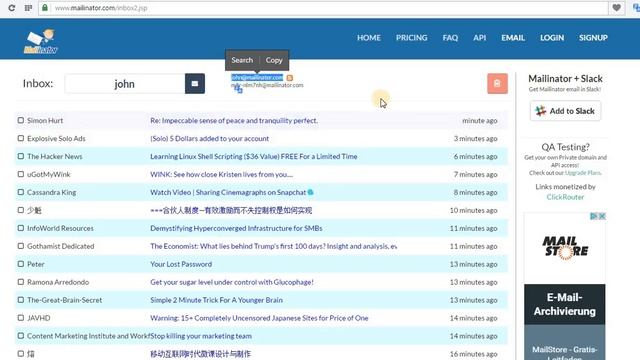This screenshot has height=360, width=640.
Task: Click the heart bookmark icon in address bar
Action: coord(616,7)
